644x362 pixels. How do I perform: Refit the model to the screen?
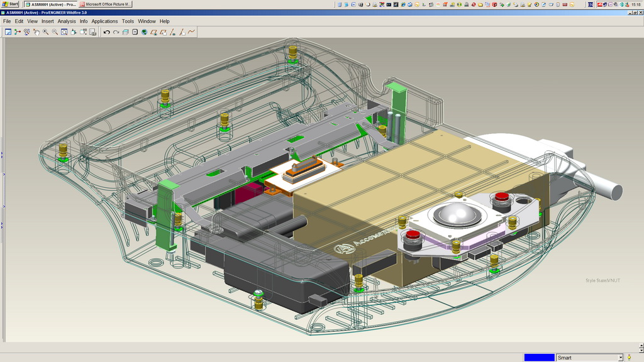click(x=64, y=32)
